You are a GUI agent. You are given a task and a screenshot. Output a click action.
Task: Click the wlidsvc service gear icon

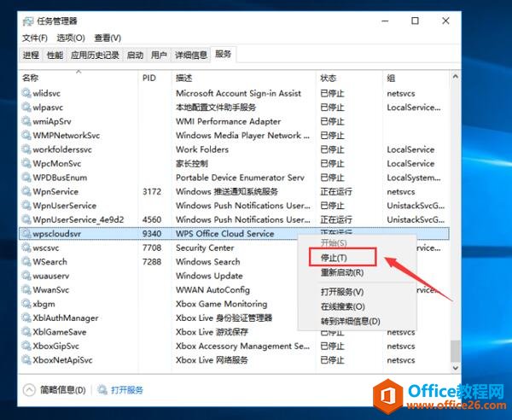pyautogui.click(x=26, y=93)
